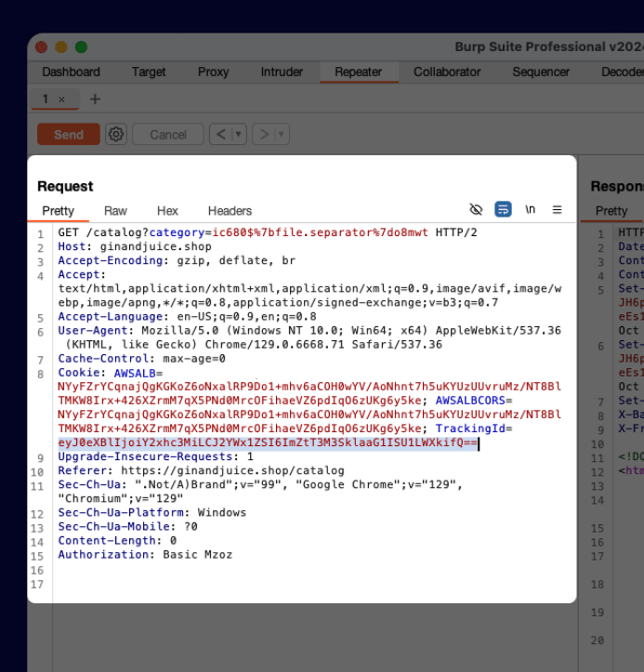Click the green macOS zoom window button

click(x=81, y=46)
